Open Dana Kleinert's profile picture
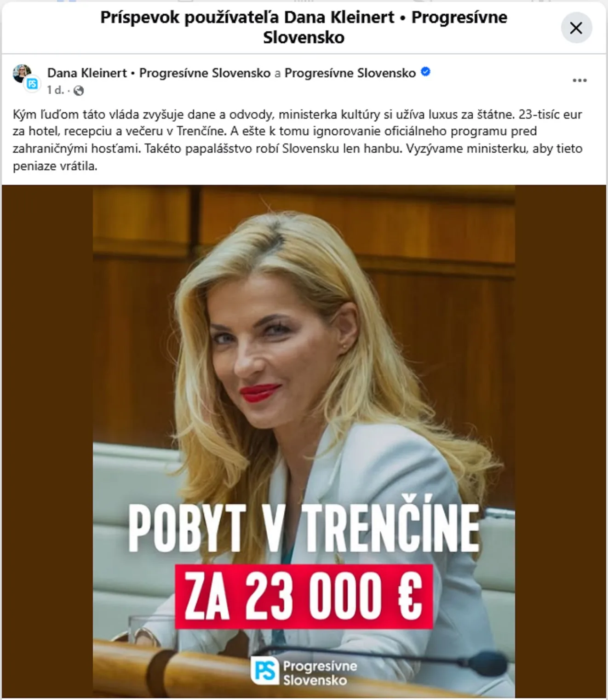This screenshot has height=700, width=608. (22, 73)
